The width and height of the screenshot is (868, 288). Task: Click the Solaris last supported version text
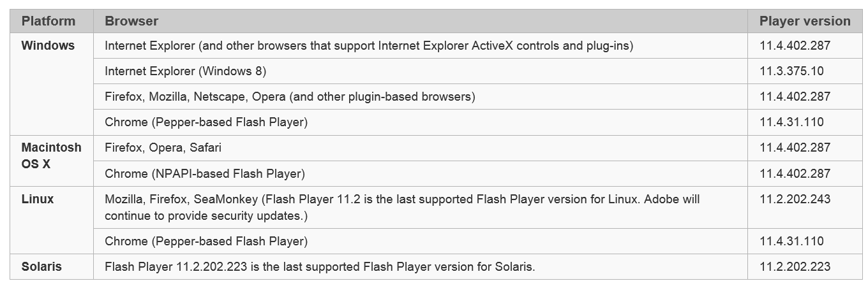coord(320,267)
